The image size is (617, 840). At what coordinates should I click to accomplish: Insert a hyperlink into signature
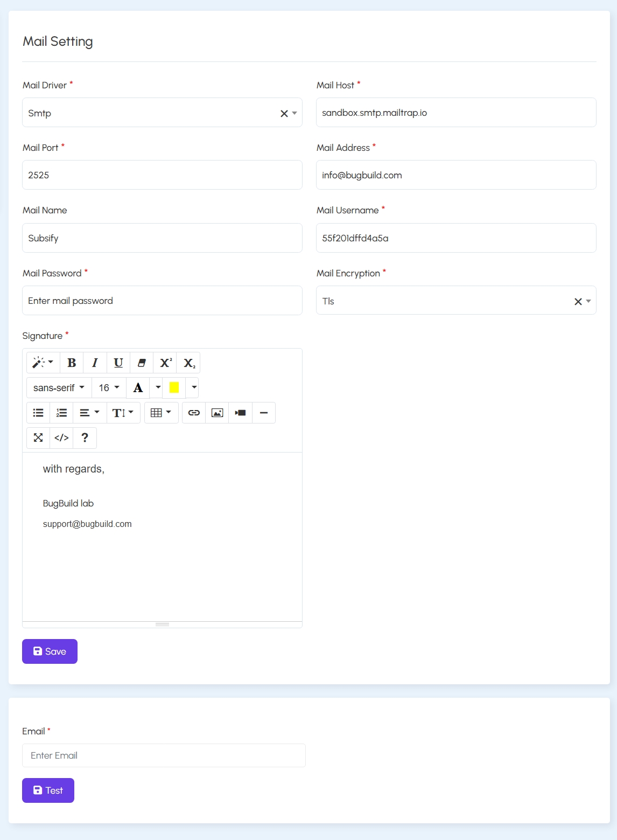click(194, 413)
